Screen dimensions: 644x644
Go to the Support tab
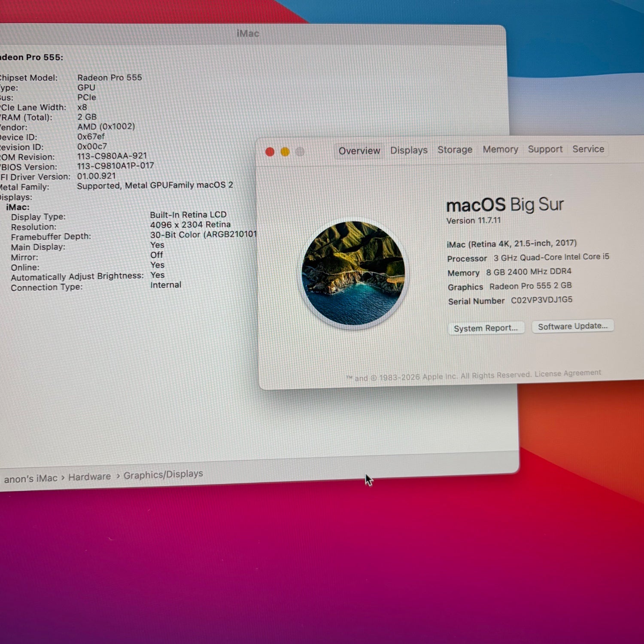[545, 149]
